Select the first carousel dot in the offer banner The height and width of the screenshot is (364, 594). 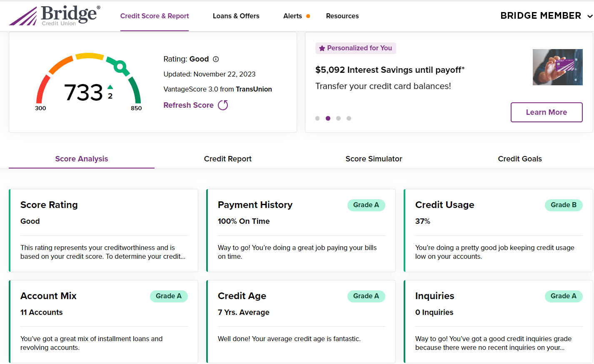[317, 118]
